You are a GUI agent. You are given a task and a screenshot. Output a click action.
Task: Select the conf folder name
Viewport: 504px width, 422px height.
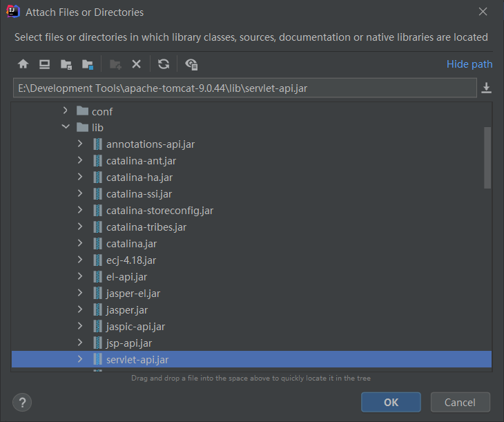coord(102,112)
